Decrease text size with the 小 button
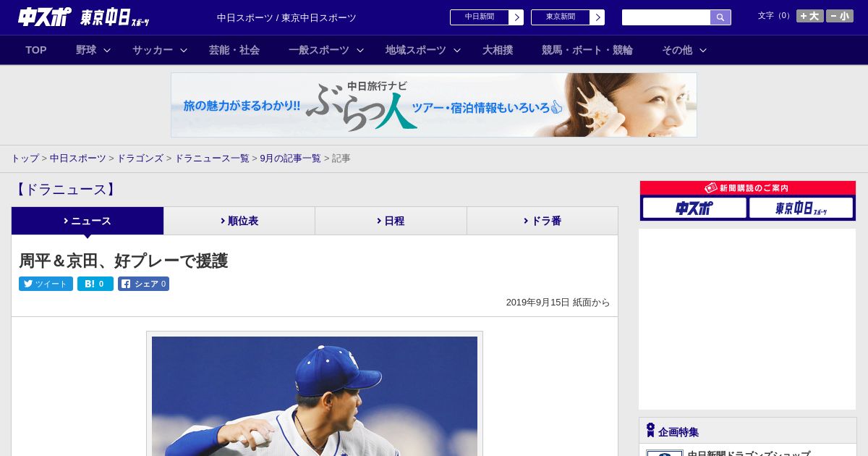Viewport: 868px width, 456px height. point(840,16)
